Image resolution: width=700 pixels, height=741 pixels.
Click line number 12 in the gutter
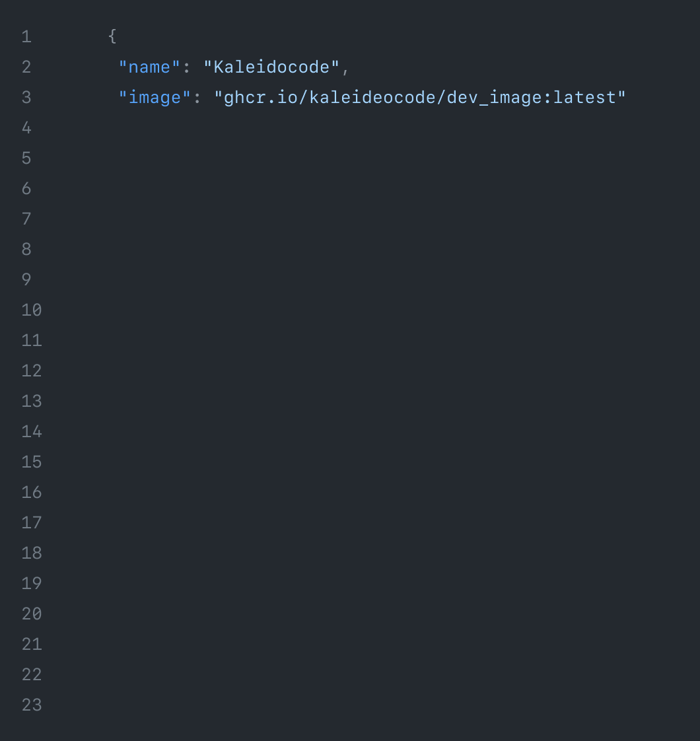(32, 370)
